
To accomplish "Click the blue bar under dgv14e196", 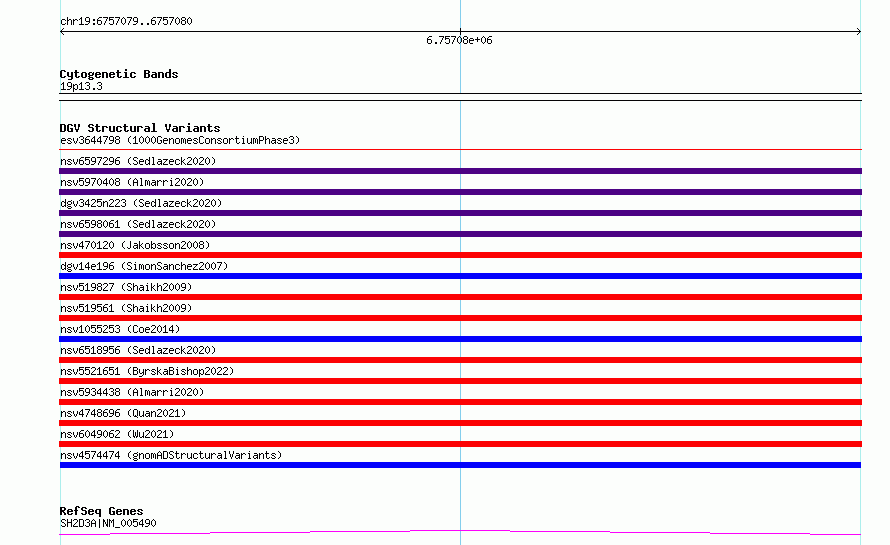I will (x=460, y=276).
